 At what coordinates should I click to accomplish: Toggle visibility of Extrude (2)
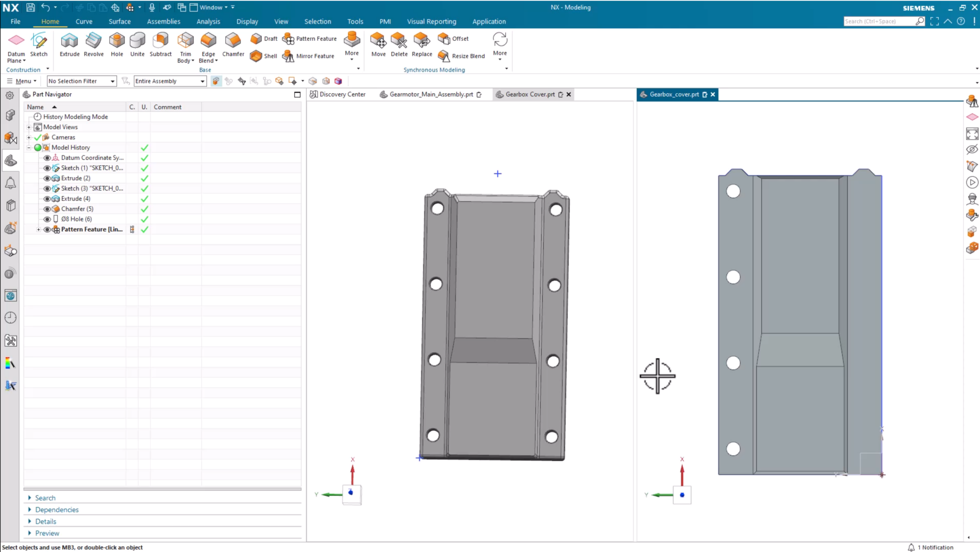click(47, 178)
